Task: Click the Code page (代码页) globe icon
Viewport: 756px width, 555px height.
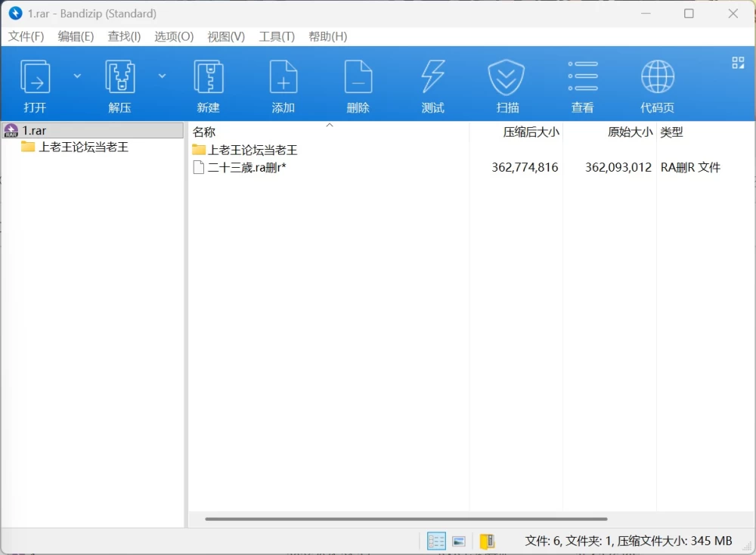Action: click(x=658, y=77)
